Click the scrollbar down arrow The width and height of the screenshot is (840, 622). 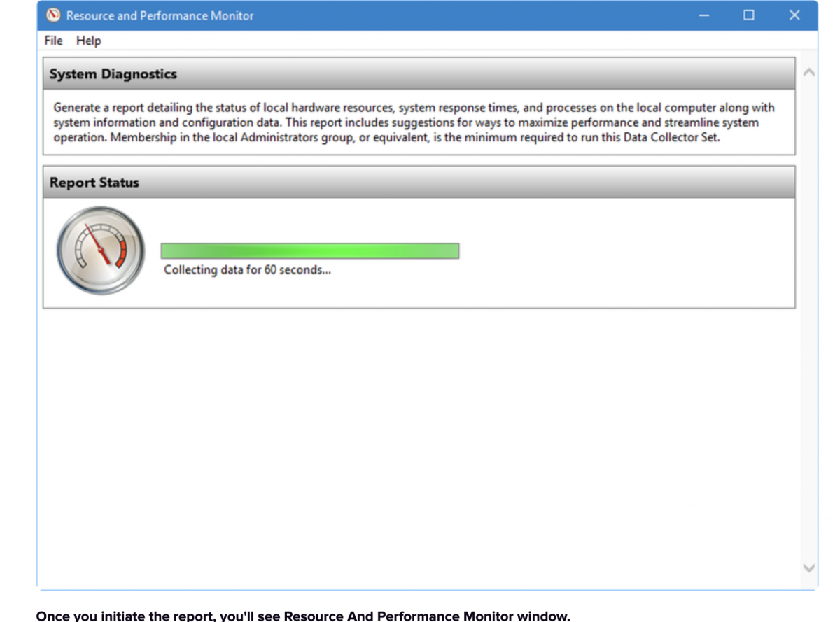[809, 567]
